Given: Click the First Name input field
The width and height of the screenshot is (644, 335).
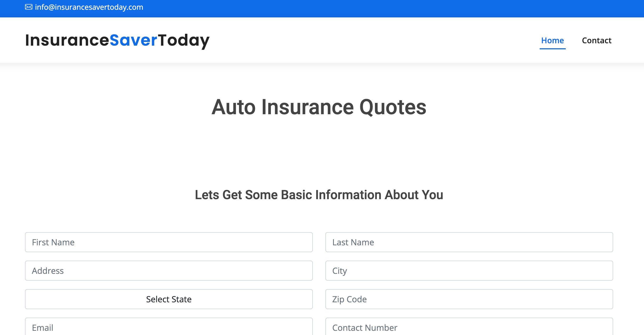Looking at the screenshot, I should pyautogui.click(x=169, y=242).
